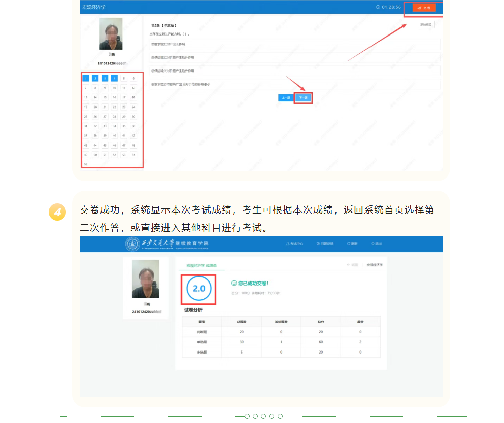The height and width of the screenshot is (423, 504).
Task: Open 考试中心 in the top navigation
Action: tap(294, 244)
